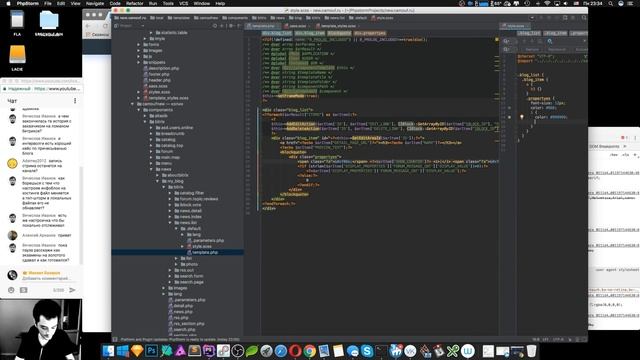
Task: Click the Wi-Fi menu bar icon
Action: (x=547, y=3)
